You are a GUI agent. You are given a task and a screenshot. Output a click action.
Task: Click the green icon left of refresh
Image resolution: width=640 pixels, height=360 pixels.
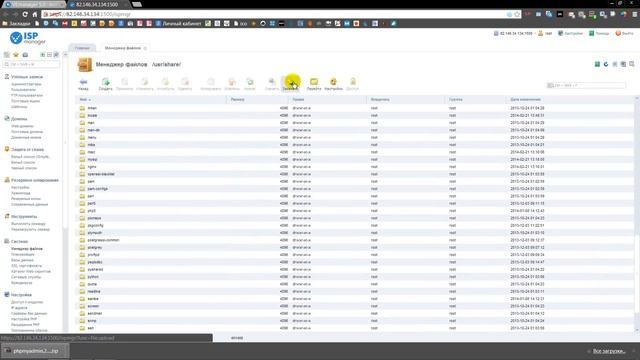[597, 64]
